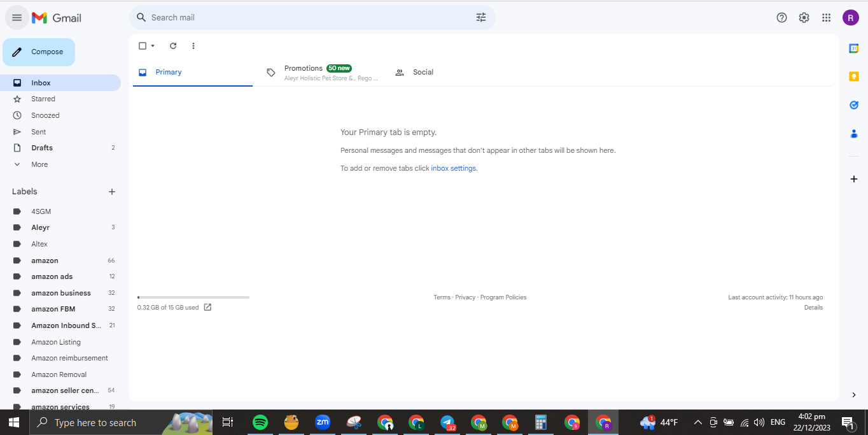Image resolution: width=868 pixels, height=435 pixels.
Task: Open the main menu hamburger icon
Action: point(17,18)
